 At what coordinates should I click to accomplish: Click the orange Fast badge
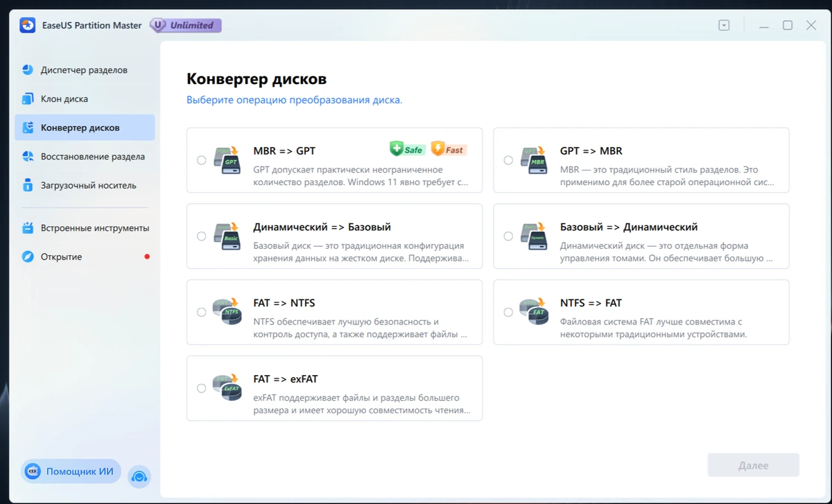(449, 148)
